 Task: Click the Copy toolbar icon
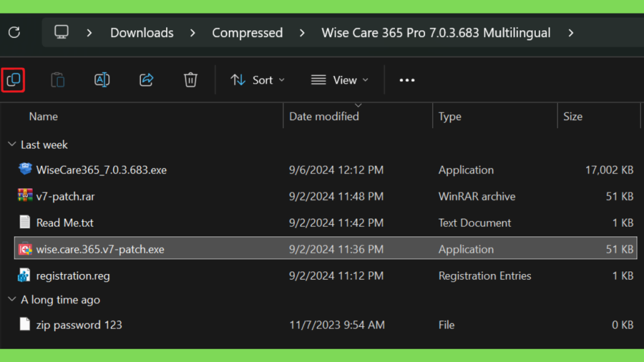[13, 80]
